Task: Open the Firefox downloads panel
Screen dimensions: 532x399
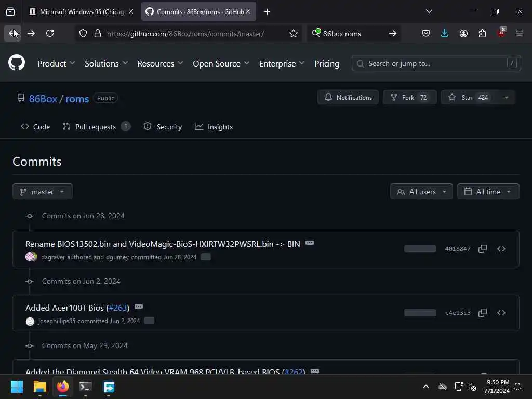Action: (x=445, y=33)
